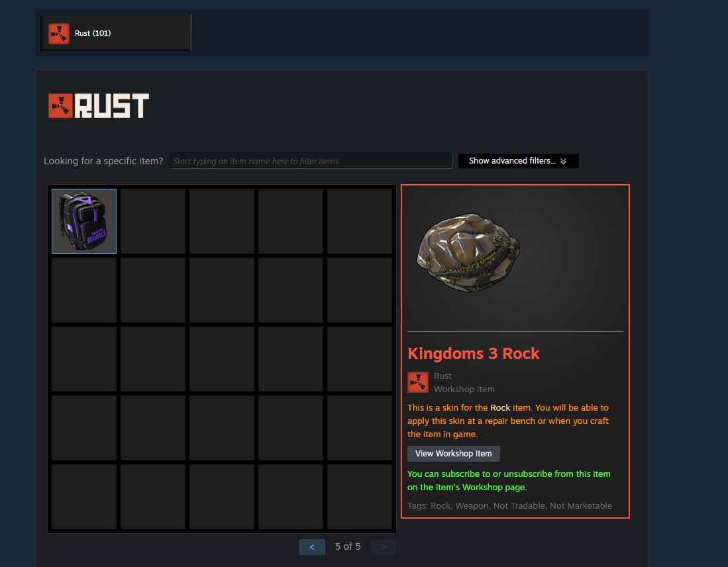728x567 pixels.
Task: Click the Kingdoms 3 Rock title
Action: pos(473,354)
